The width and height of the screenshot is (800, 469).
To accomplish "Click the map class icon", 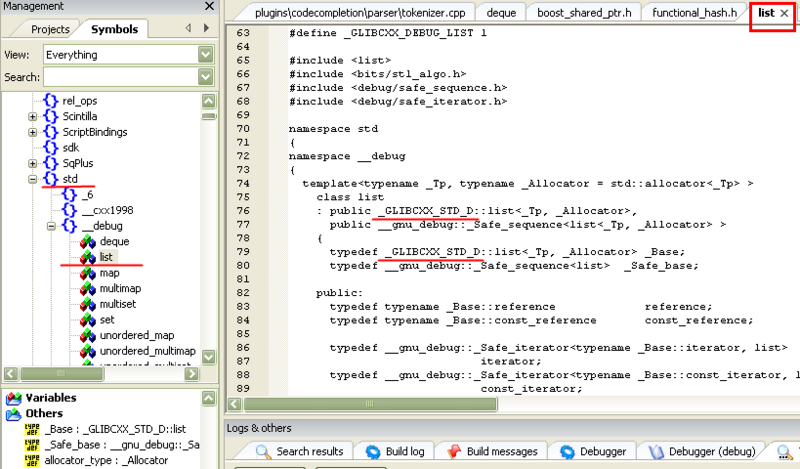I will (88, 273).
